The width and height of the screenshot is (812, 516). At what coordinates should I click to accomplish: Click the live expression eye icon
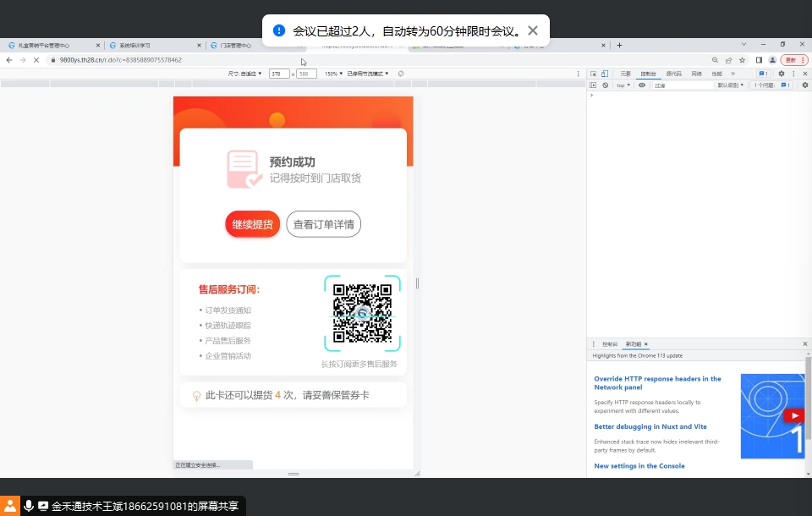click(642, 85)
